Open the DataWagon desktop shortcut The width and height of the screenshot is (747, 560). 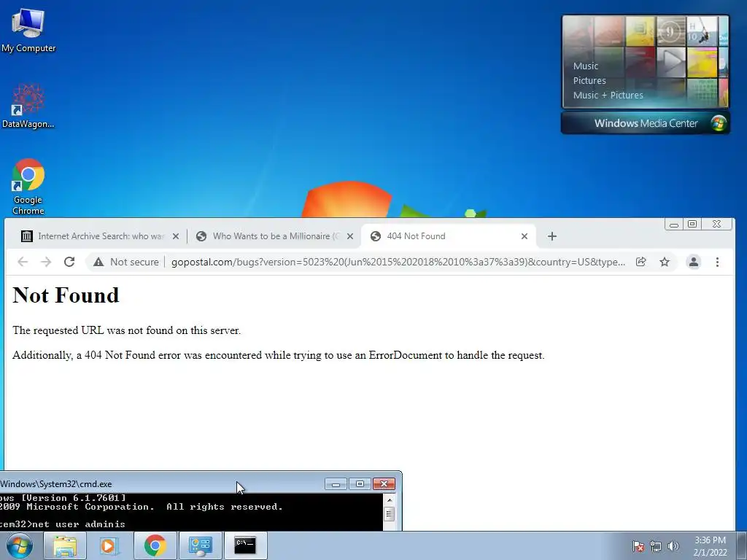click(28, 106)
